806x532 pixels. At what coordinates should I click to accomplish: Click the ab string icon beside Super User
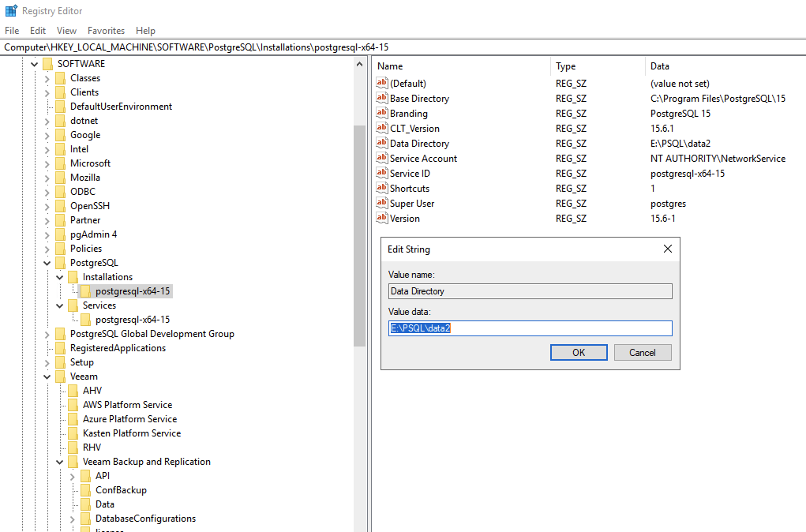tap(383, 203)
